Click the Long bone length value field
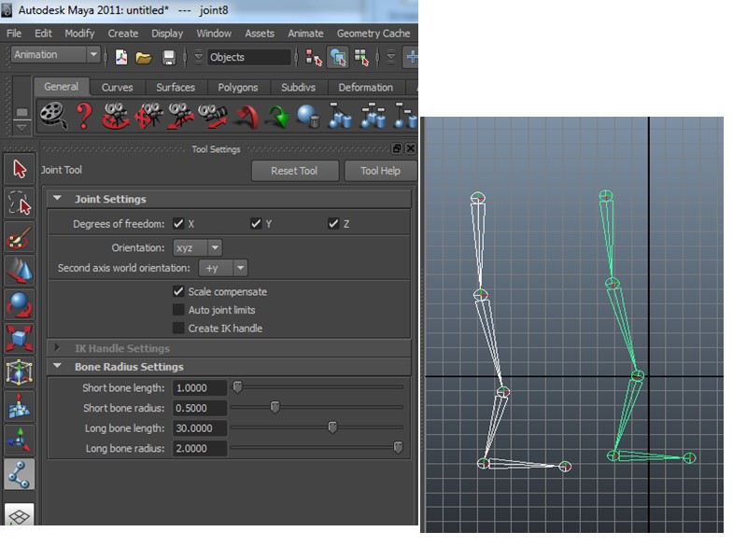 coord(199,428)
